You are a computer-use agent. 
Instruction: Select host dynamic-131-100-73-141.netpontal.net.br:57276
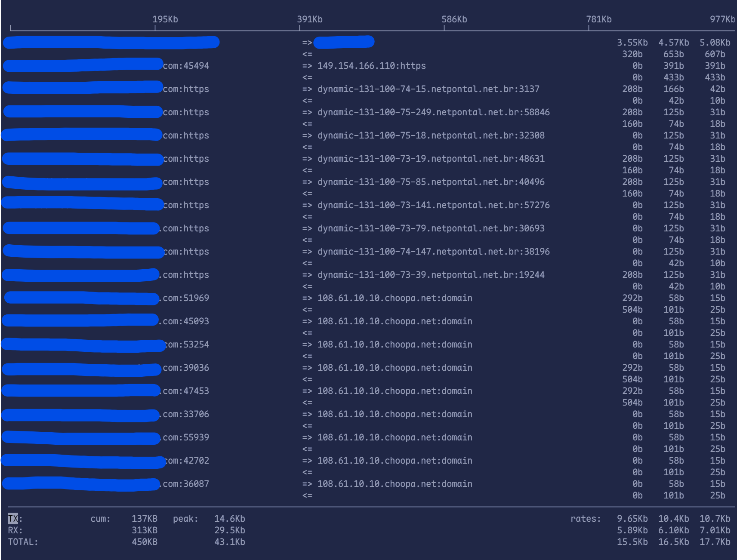point(433,205)
